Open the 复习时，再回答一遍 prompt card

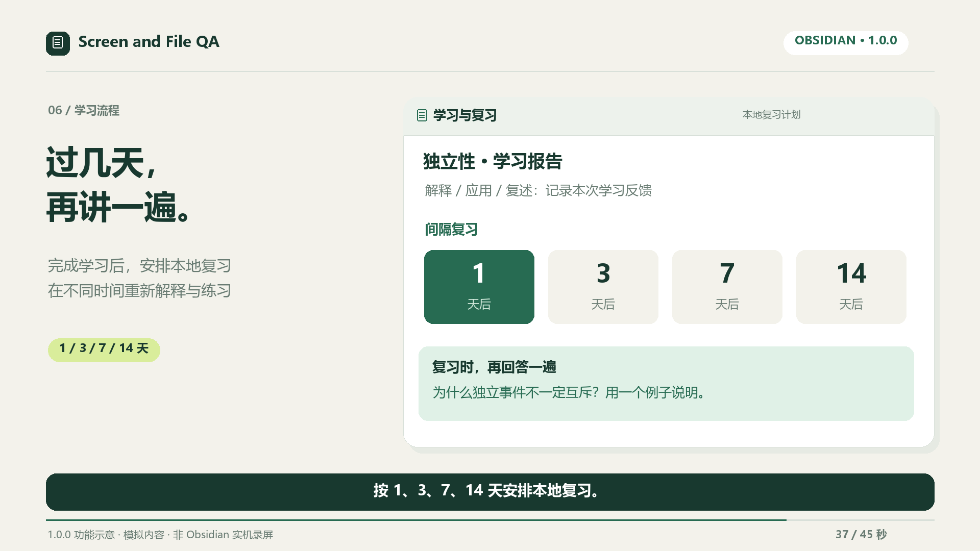coord(666,384)
